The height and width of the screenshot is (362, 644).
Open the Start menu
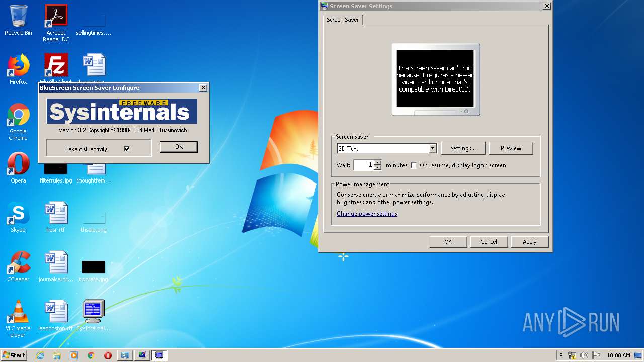click(x=14, y=355)
